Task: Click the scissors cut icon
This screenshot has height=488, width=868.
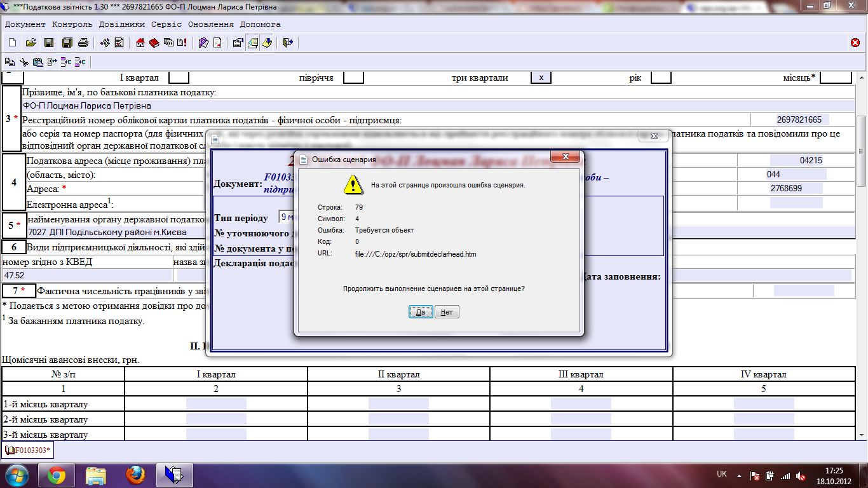Action: point(24,62)
